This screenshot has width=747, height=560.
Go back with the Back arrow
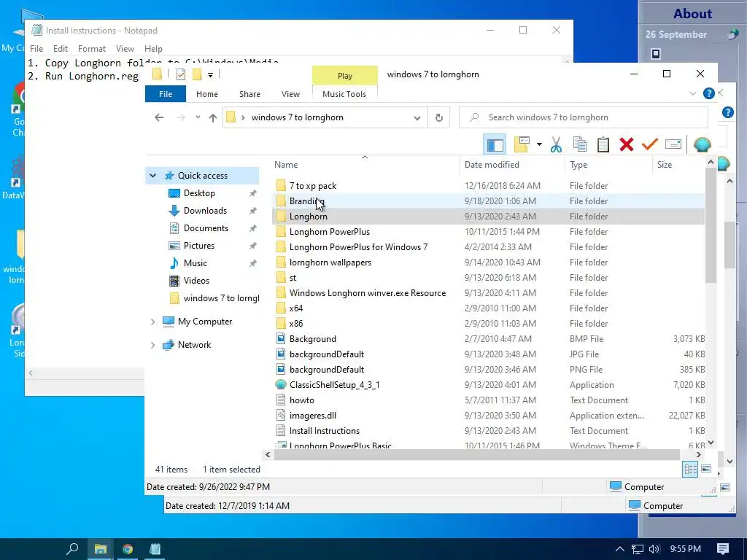pyautogui.click(x=159, y=117)
